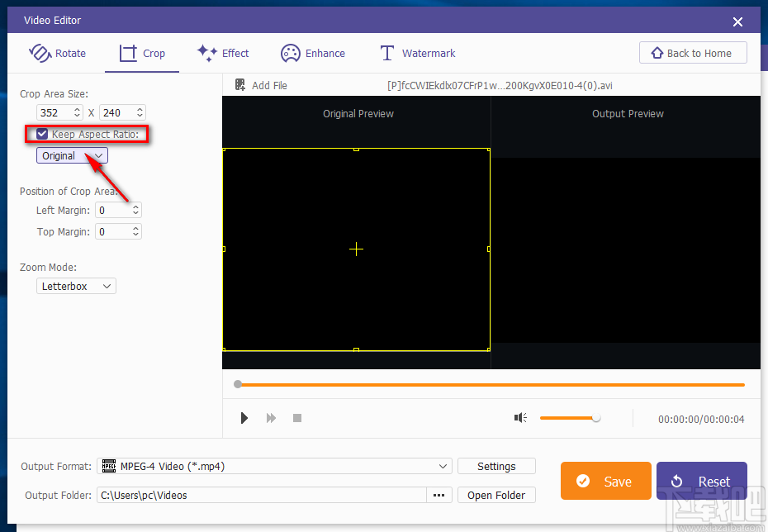
Task: Mute audio with the speaker icon
Action: (x=520, y=417)
